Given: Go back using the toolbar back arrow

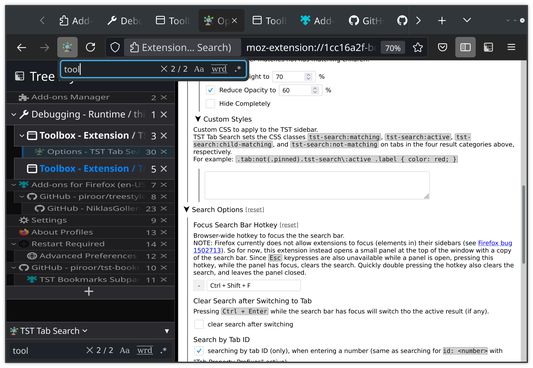Looking at the screenshot, I should (x=22, y=48).
